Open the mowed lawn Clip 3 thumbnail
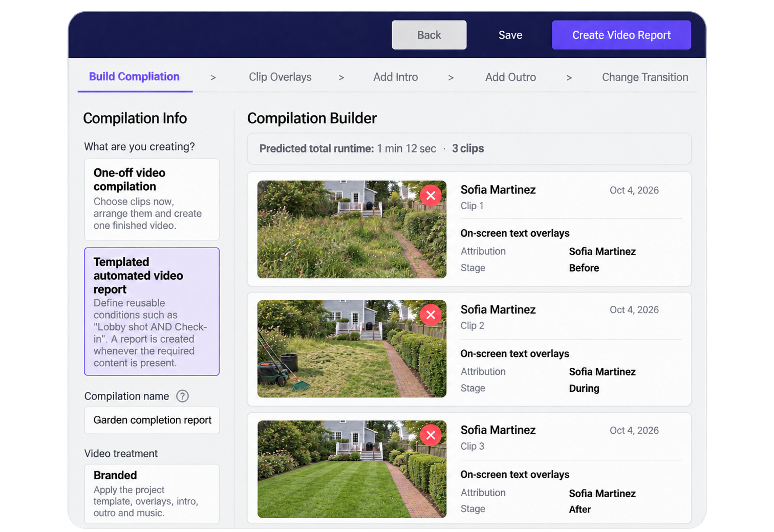 tap(352, 469)
